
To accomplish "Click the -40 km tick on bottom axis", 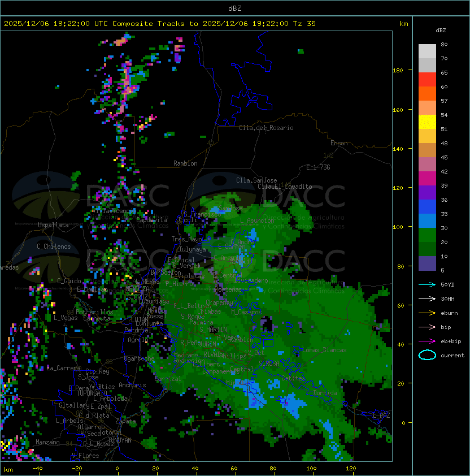I will click(37, 469).
